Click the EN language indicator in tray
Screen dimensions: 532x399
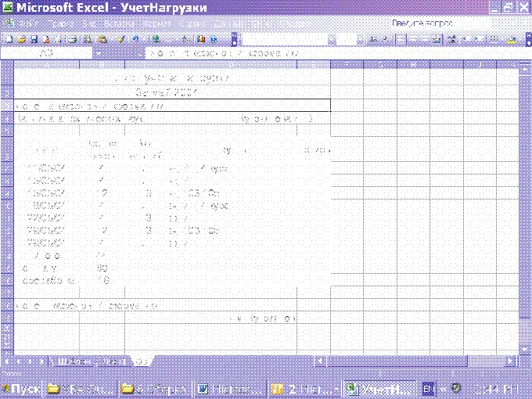429,389
